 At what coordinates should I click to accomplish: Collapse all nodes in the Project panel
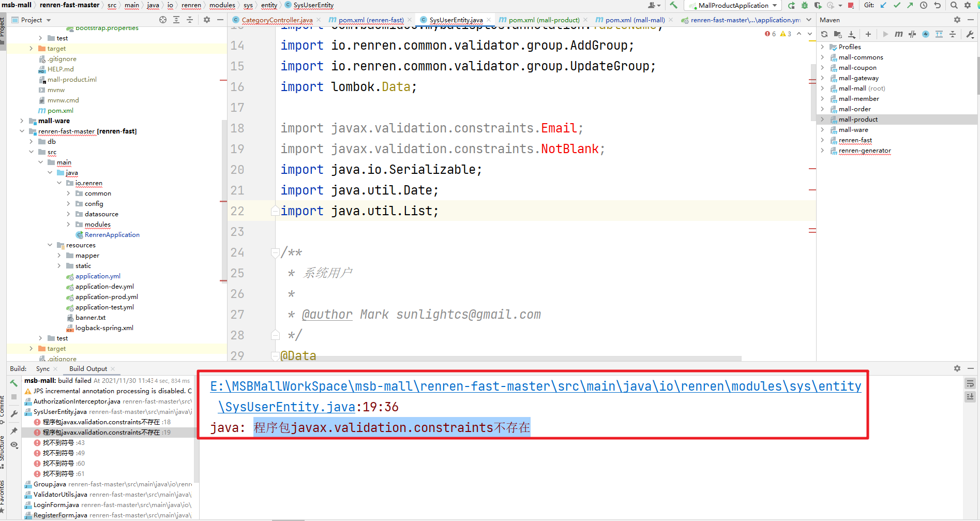(x=190, y=20)
